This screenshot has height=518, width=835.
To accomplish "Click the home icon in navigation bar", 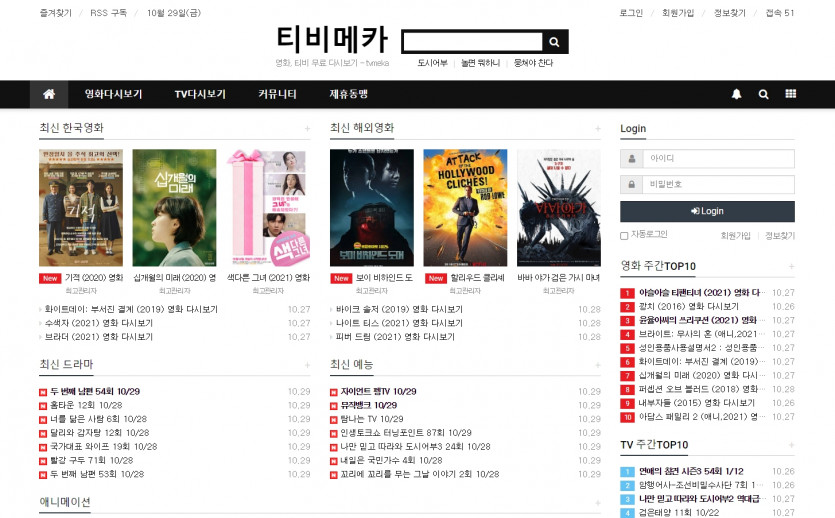I will coord(48,94).
